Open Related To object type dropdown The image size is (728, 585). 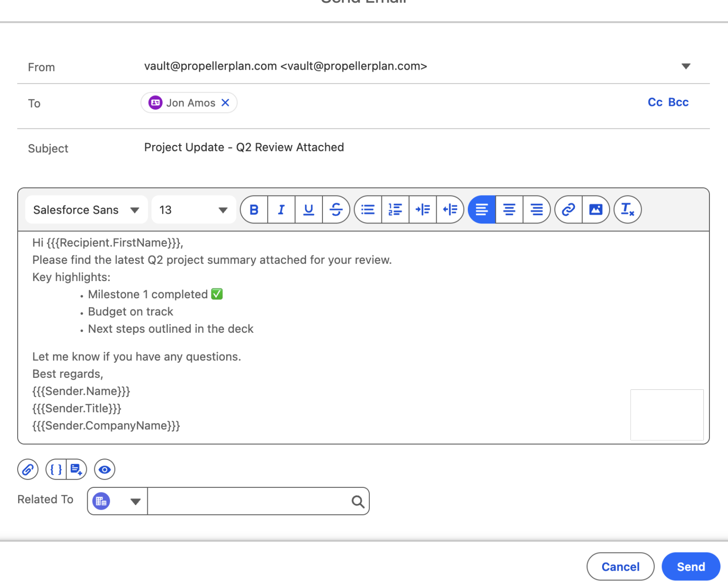[x=118, y=501]
